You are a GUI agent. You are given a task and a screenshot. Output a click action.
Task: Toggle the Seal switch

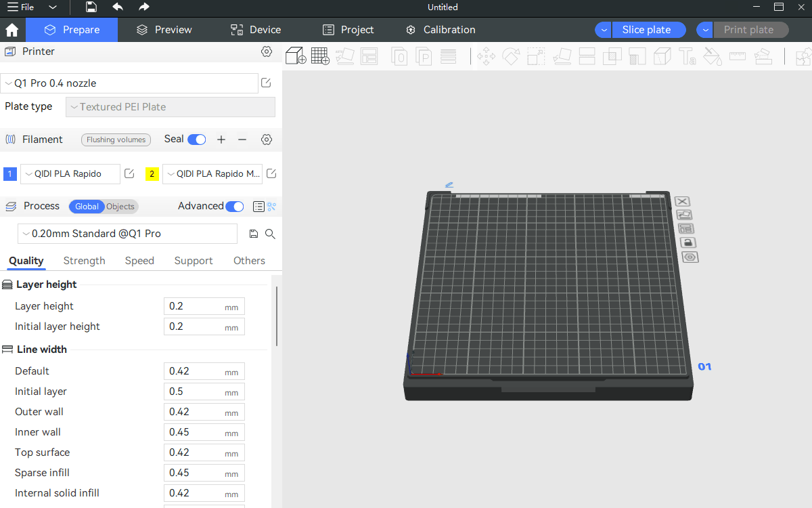click(x=197, y=140)
